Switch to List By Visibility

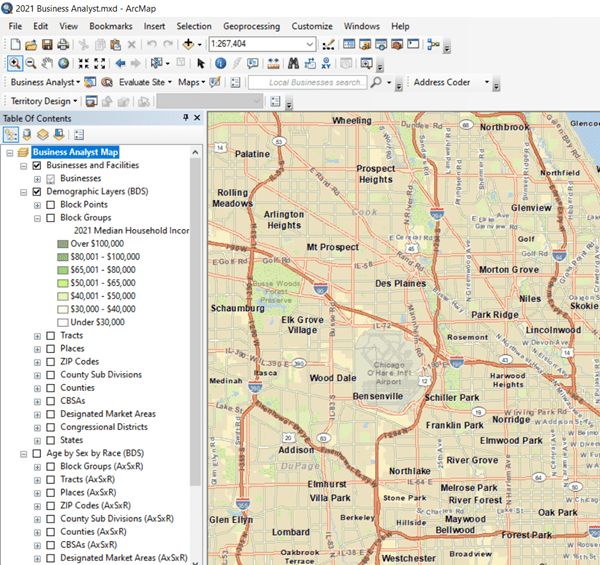(43, 135)
